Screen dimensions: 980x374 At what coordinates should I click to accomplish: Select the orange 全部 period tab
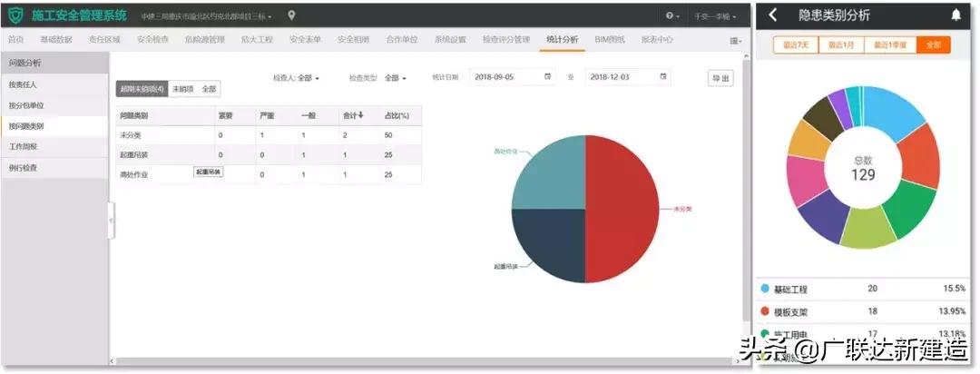tap(934, 45)
